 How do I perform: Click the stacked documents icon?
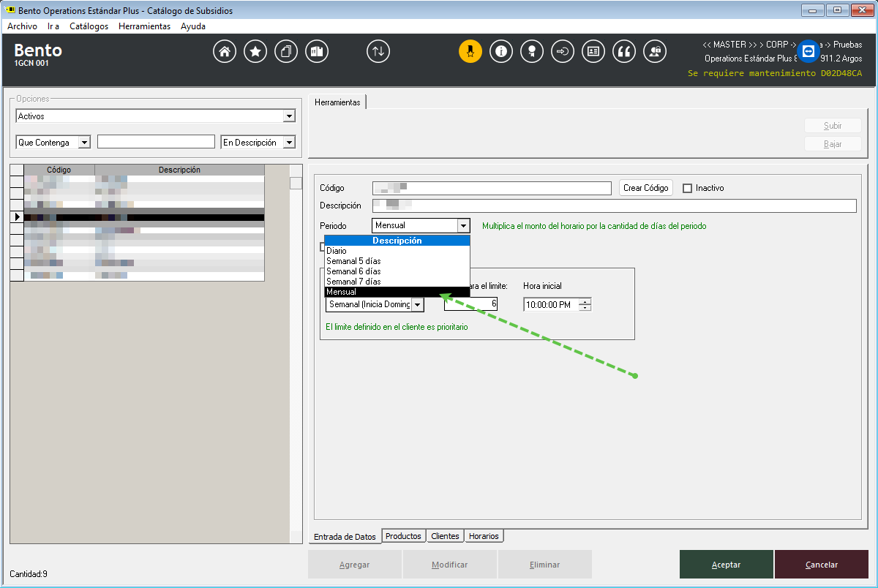click(286, 52)
